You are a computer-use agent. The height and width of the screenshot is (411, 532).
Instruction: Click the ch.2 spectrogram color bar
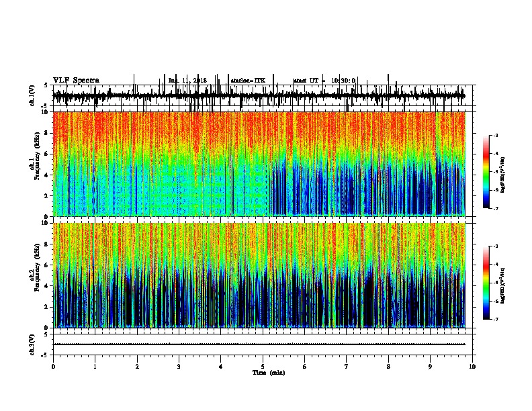click(x=486, y=283)
